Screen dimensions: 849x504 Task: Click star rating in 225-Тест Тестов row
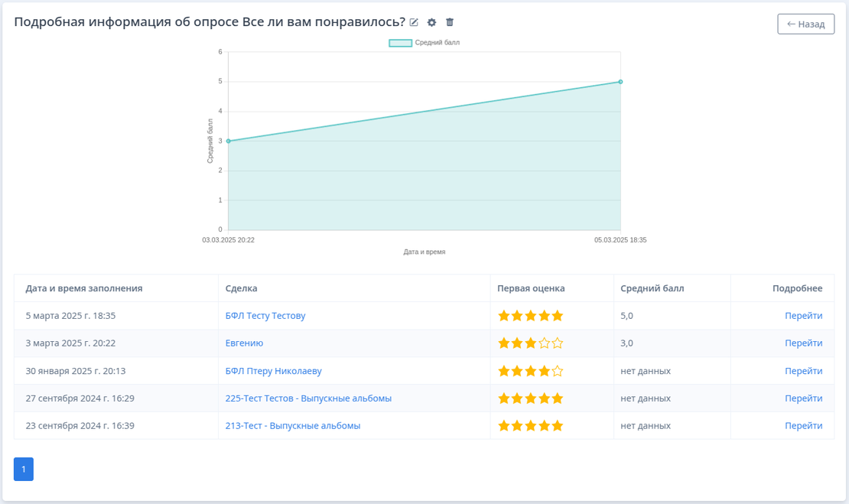click(530, 398)
